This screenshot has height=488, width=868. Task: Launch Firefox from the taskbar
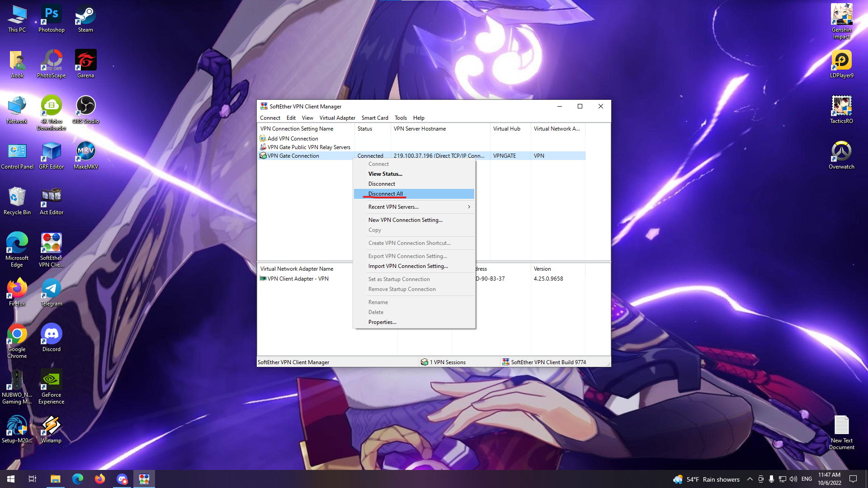99,479
